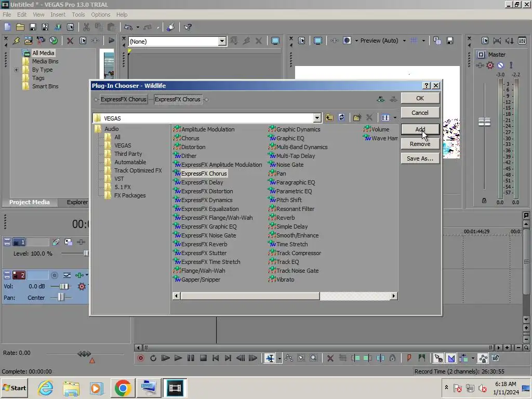
Task: Click the Remove button
Action: 420,144
